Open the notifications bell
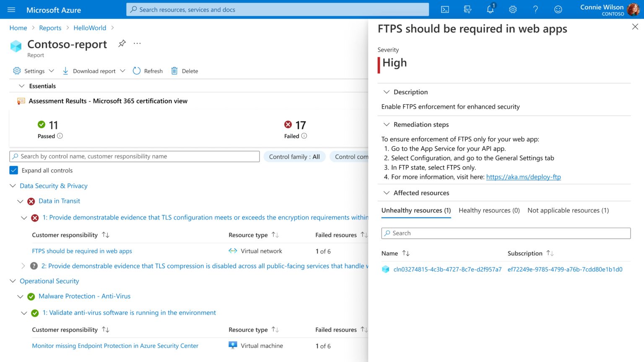 tap(490, 9)
